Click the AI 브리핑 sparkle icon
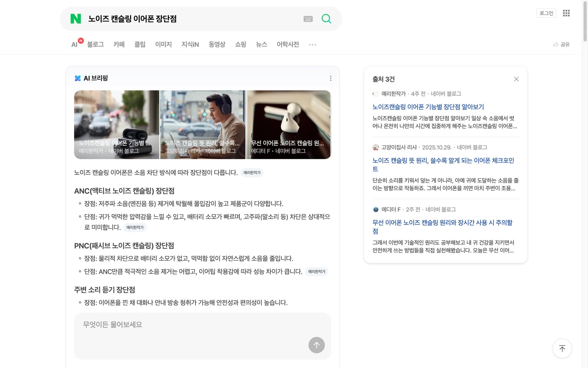Viewport: 588px width, 368px height. click(x=77, y=79)
